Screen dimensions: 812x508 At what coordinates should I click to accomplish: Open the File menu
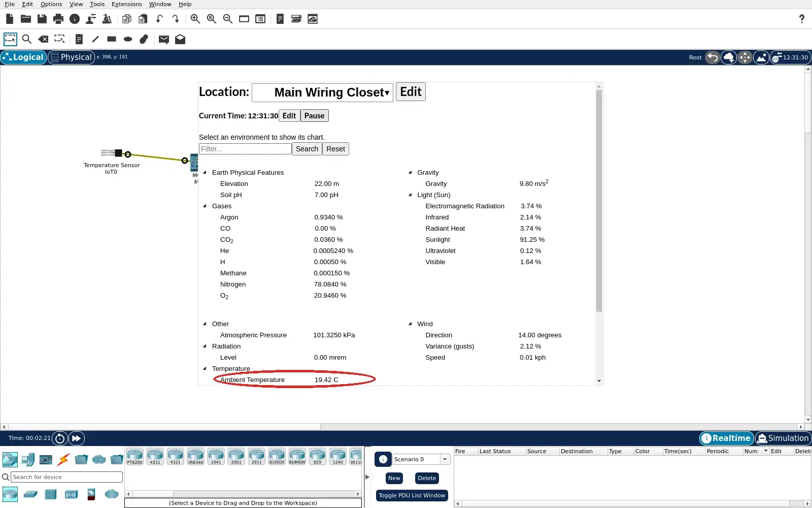point(10,4)
